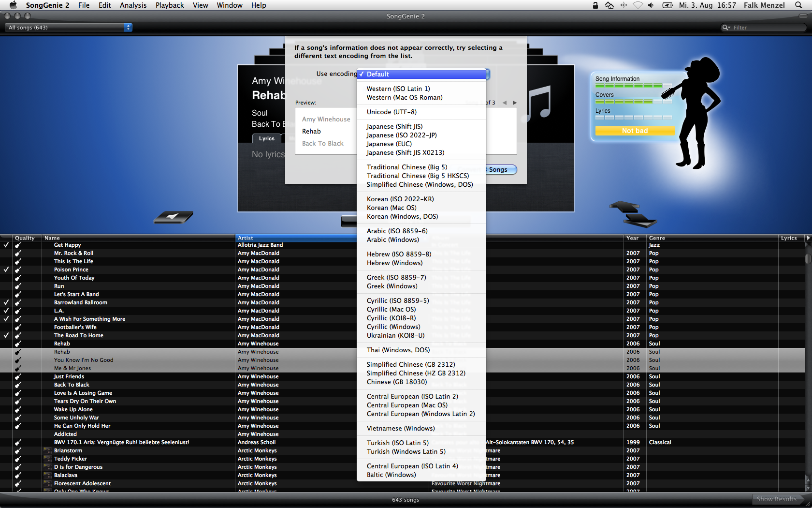812x508 pixels.
Task: Click the cover thumbnail icon next to Teddy Picker
Action: tap(47, 459)
